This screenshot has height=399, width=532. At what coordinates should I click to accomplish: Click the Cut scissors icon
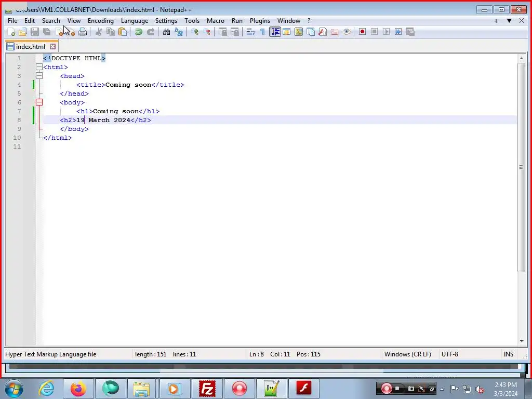tap(99, 32)
